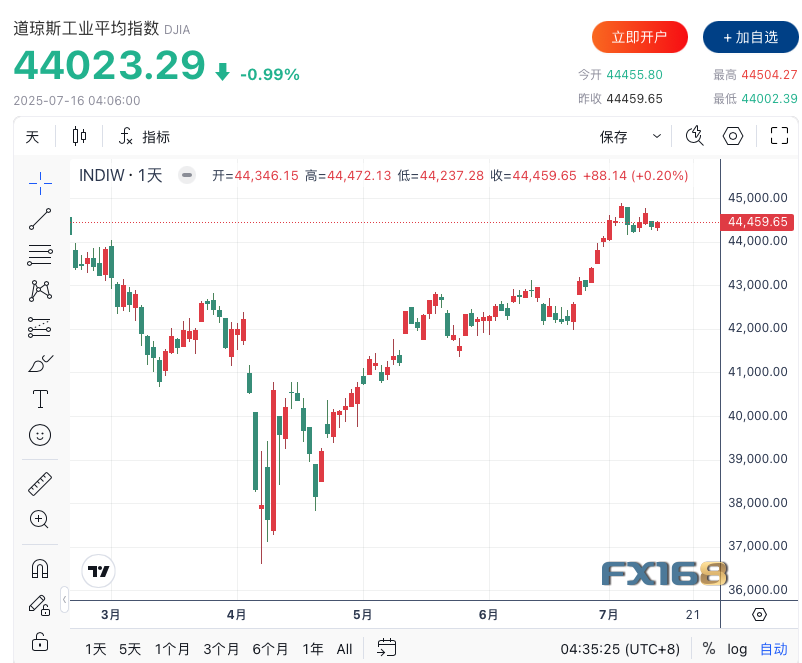802x663 pixels.
Task: Select the ruler measure tool
Action: pyautogui.click(x=40, y=484)
